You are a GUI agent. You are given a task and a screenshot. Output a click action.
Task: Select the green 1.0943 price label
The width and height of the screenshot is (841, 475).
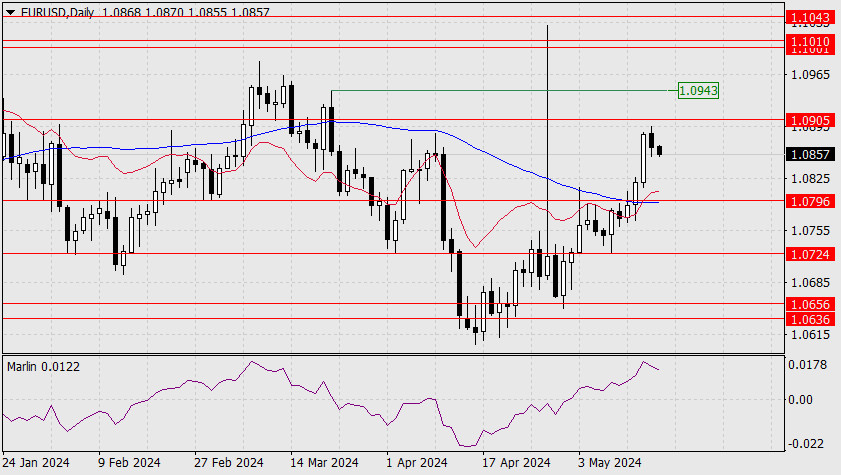[698, 91]
